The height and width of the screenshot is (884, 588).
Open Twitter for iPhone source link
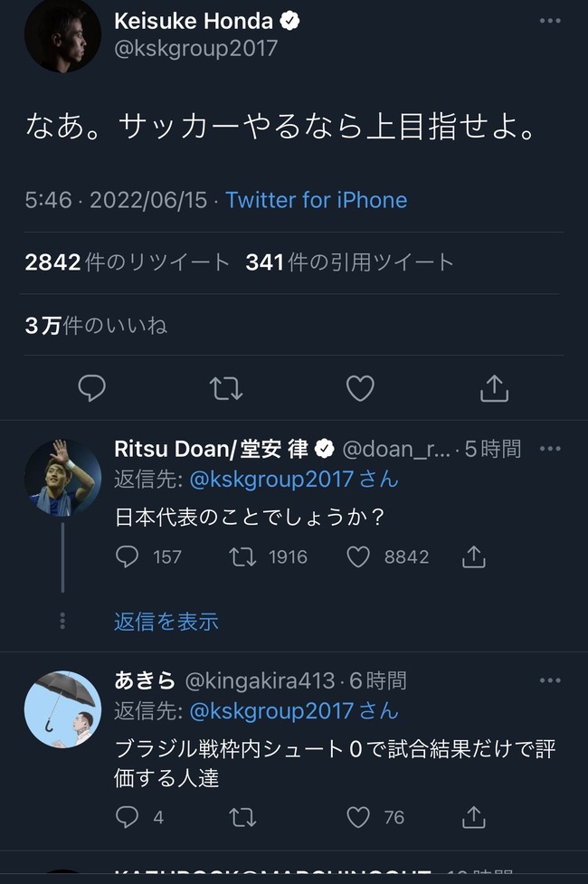317,200
